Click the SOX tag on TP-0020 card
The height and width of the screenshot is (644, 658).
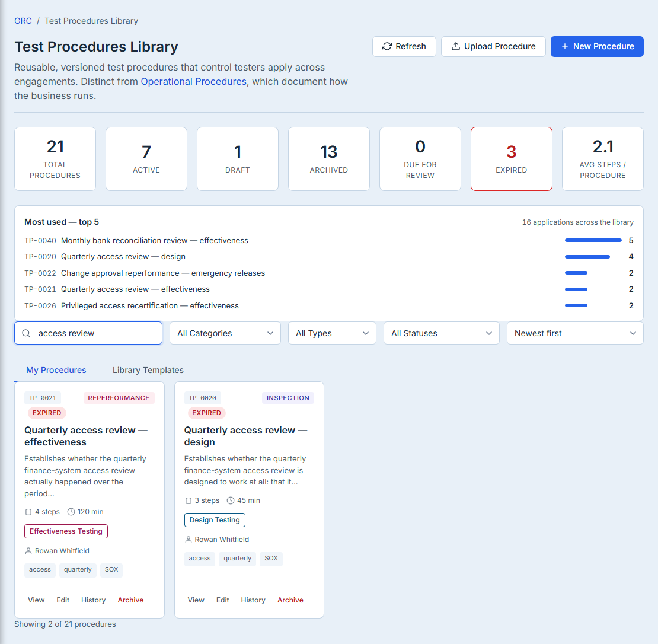(x=271, y=559)
